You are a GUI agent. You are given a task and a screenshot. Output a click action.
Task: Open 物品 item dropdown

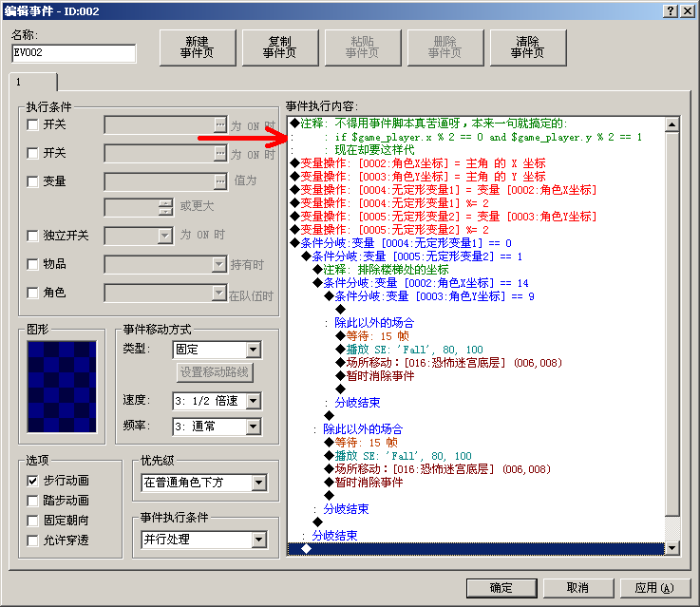[218, 264]
